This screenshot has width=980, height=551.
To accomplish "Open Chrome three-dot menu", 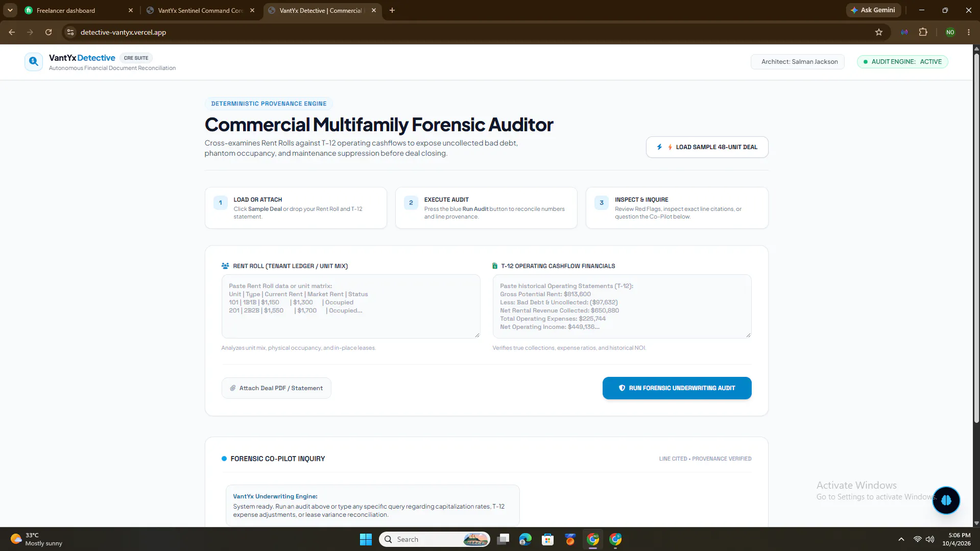I will pos(969,32).
